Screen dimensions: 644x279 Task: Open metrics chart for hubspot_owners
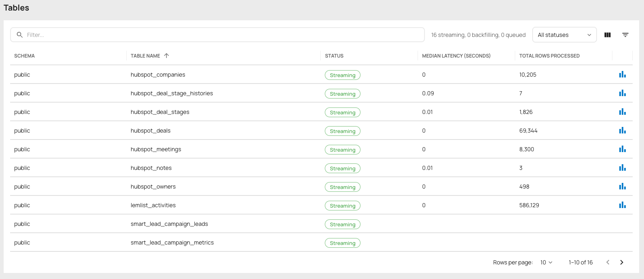(623, 186)
